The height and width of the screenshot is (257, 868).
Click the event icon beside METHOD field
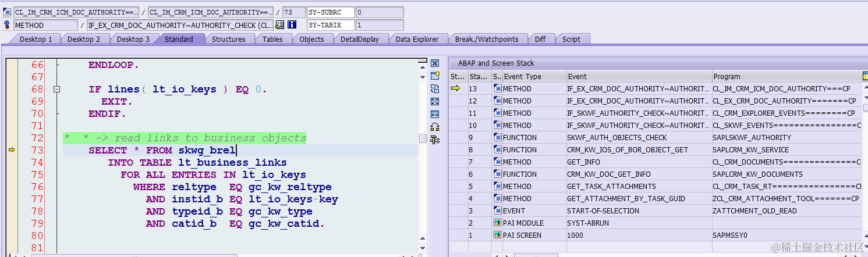point(7,25)
